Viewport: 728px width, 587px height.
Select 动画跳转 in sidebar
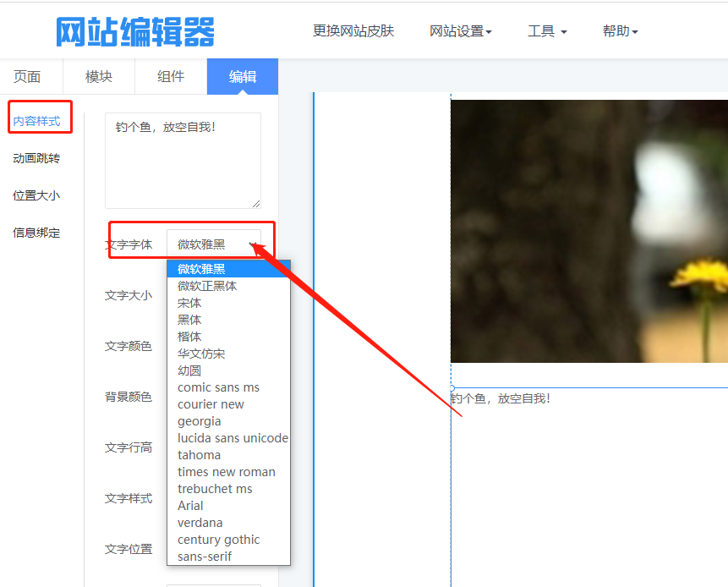tap(36, 158)
